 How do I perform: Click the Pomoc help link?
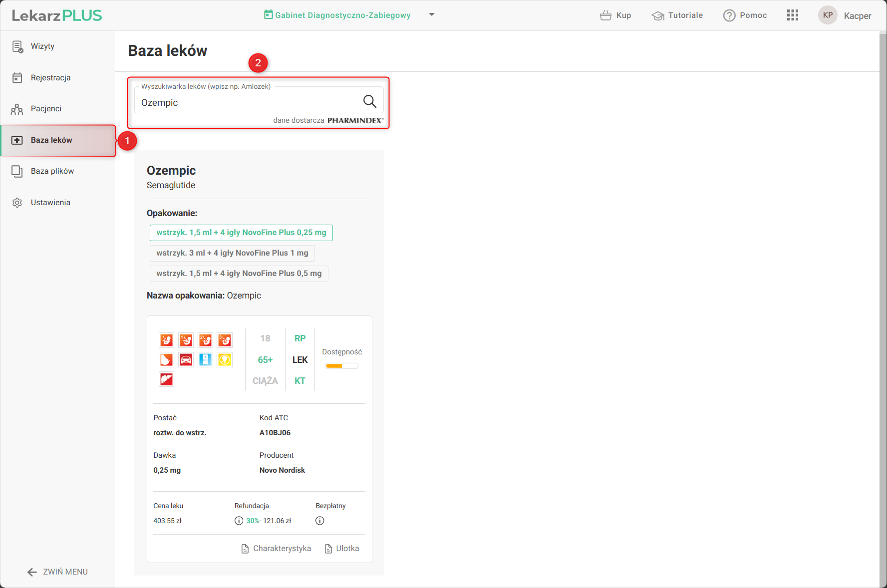tap(745, 15)
